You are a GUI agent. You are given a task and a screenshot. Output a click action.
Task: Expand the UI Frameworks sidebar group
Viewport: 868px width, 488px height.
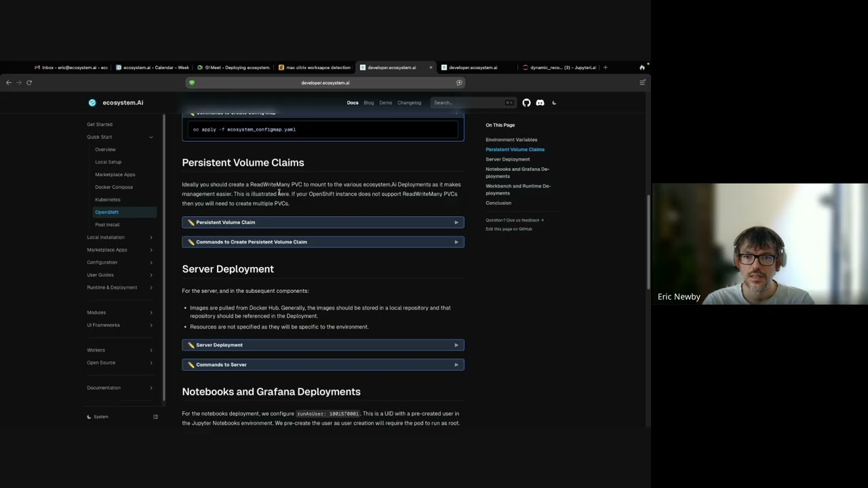pyautogui.click(x=120, y=325)
